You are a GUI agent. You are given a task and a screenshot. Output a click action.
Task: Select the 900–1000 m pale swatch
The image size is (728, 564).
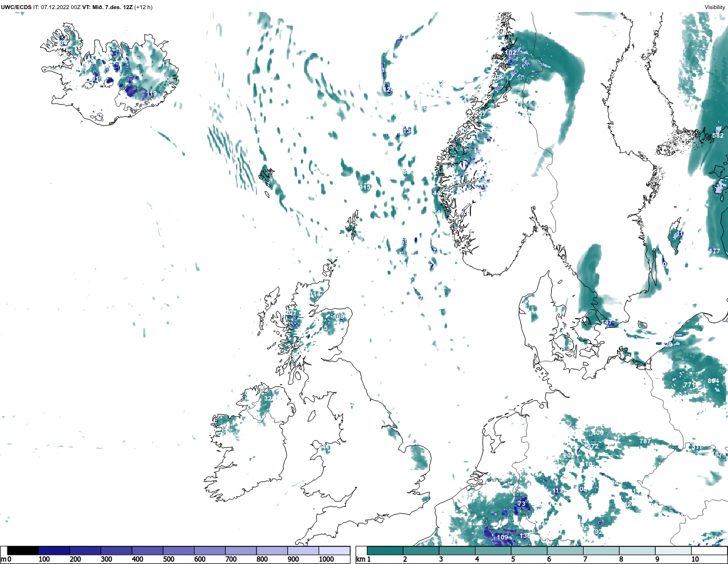[303, 551]
